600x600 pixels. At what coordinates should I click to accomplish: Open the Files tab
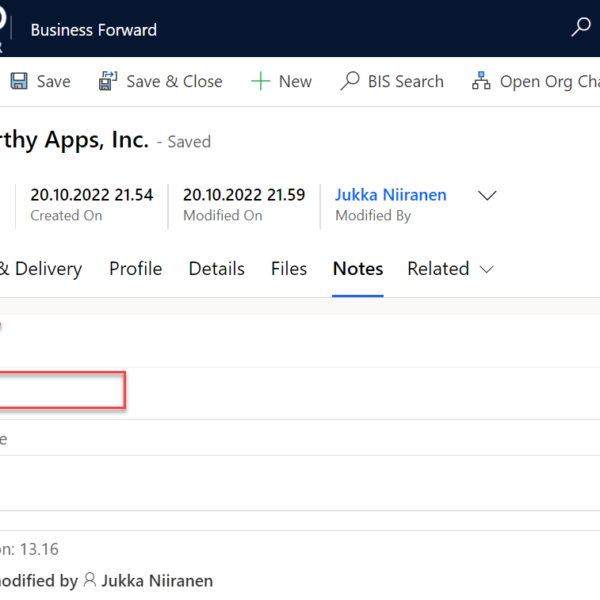pyautogui.click(x=289, y=268)
